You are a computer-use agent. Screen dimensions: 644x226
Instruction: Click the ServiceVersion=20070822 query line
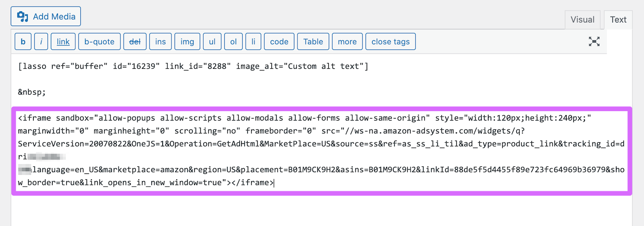coord(321,144)
